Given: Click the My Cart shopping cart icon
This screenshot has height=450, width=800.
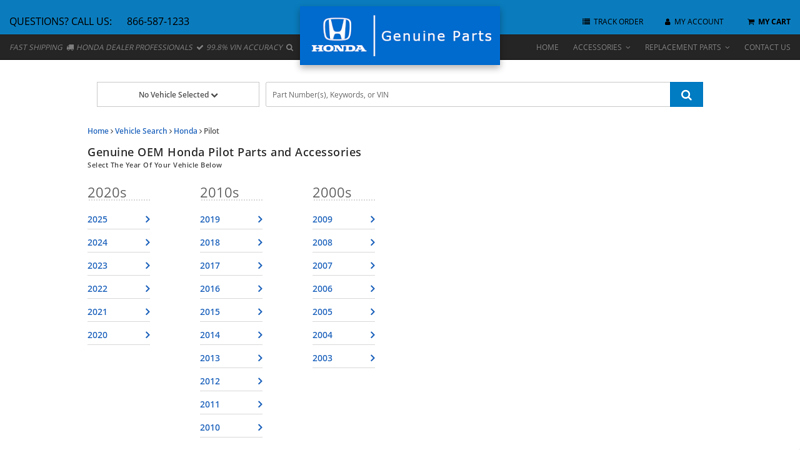Looking at the screenshot, I should coord(751,21).
